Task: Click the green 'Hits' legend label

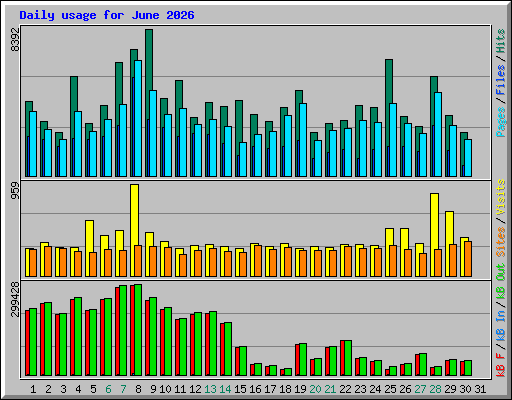Action: (x=501, y=41)
